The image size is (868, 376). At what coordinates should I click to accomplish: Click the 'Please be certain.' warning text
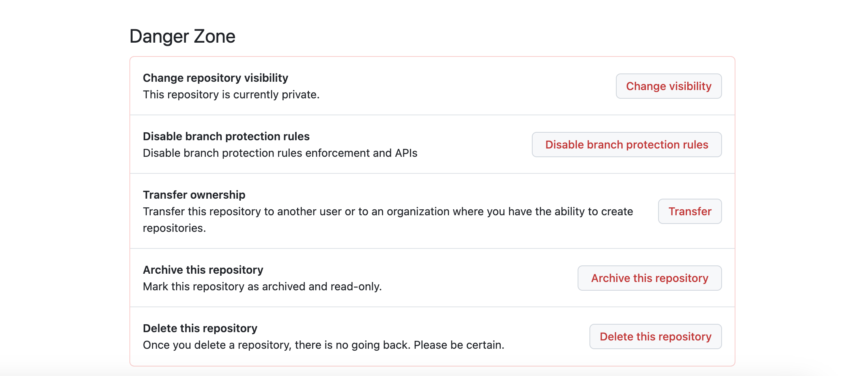459,345
